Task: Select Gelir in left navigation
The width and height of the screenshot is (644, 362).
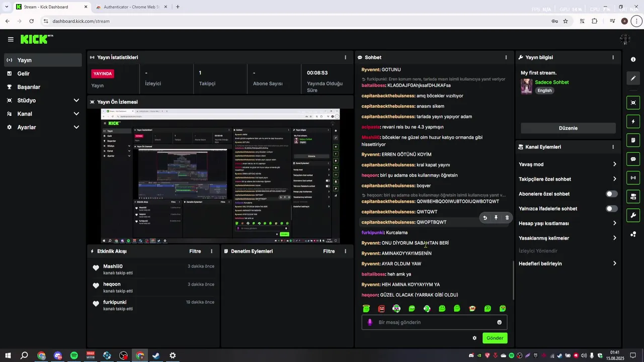Action: (43, 73)
